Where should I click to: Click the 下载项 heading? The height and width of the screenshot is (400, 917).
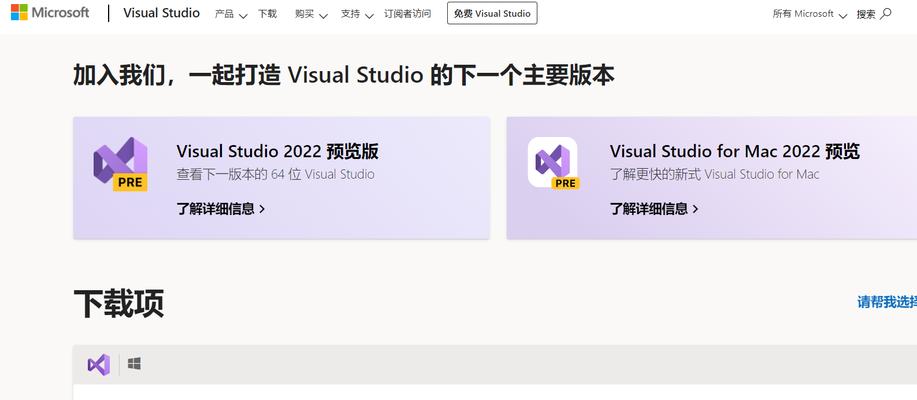[119, 303]
